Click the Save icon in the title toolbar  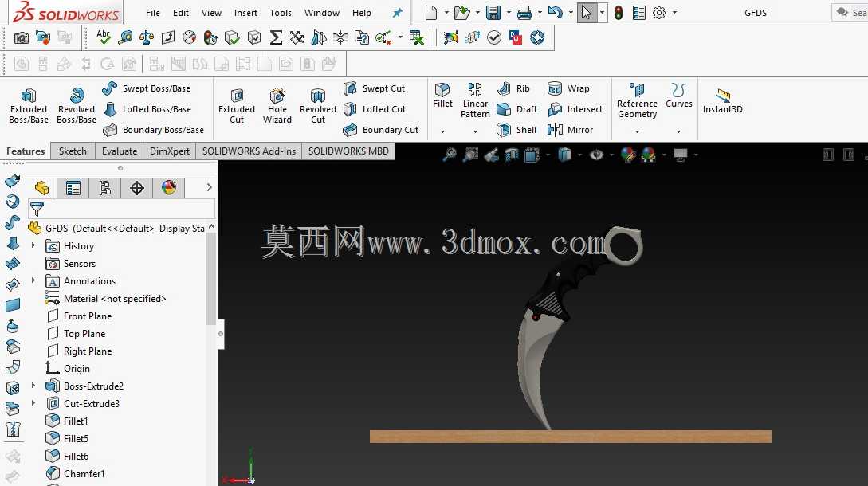[x=493, y=12]
